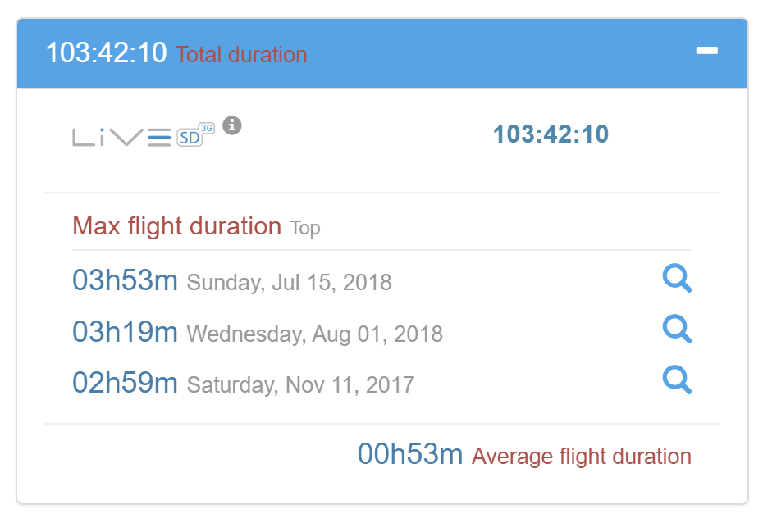The image size is (763, 532).
Task: Click the 103:42:10 time in the blue header
Action: point(106,53)
